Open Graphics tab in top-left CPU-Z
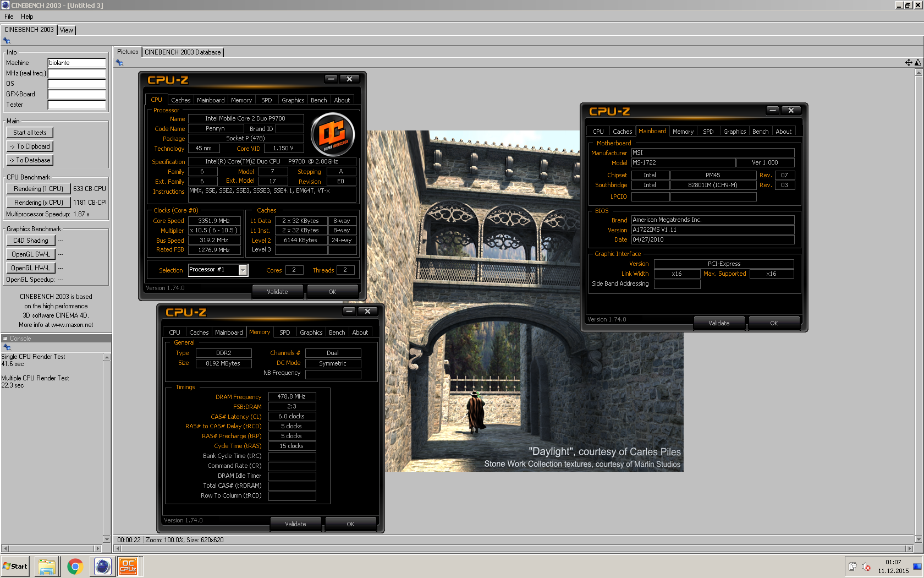Viewport: 924px width, 578px height. click(x=293, y=100)
